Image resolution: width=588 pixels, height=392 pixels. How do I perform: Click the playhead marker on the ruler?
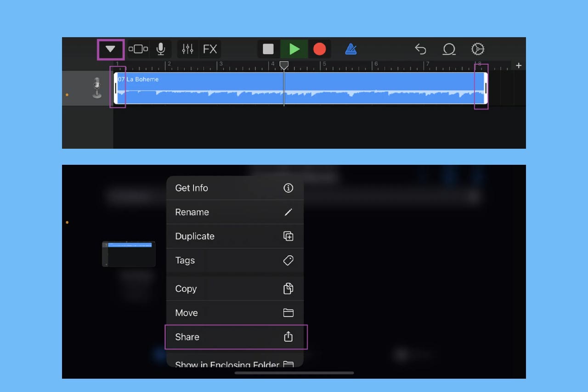(x=284, y=66)
